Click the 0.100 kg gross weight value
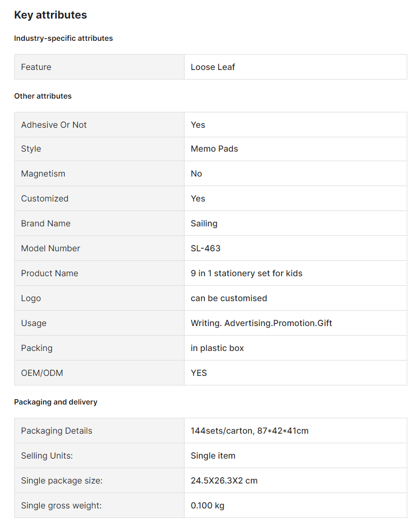Viewport: 420px width, 527px height. [207, 505]
